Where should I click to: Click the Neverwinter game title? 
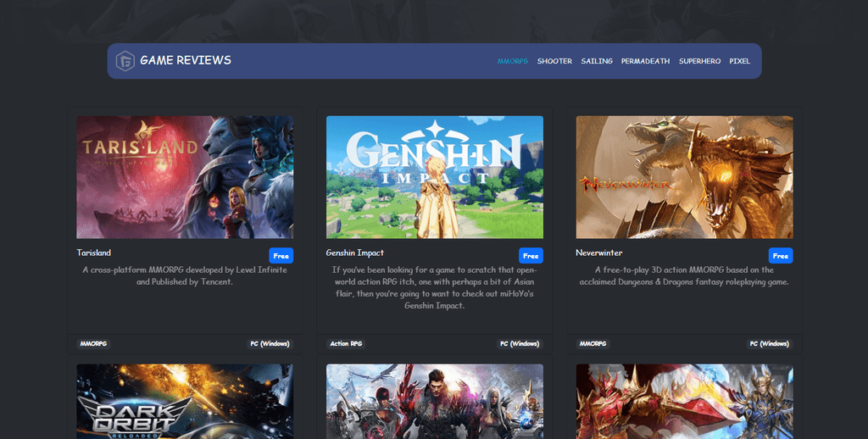click(x=599, y=253)
